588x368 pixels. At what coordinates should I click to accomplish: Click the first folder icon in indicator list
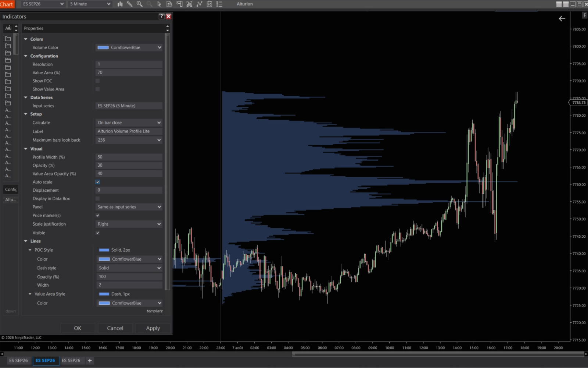pyautogui.click(x=8, y=39)
